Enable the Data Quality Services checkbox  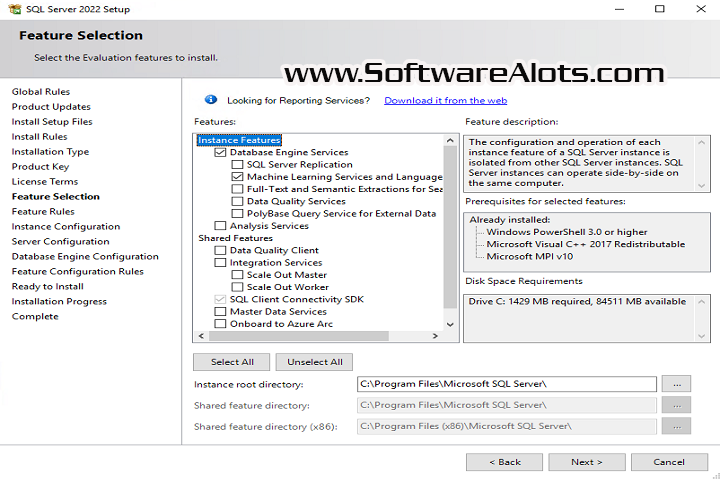pyautogui.click(x=237, y=201)
